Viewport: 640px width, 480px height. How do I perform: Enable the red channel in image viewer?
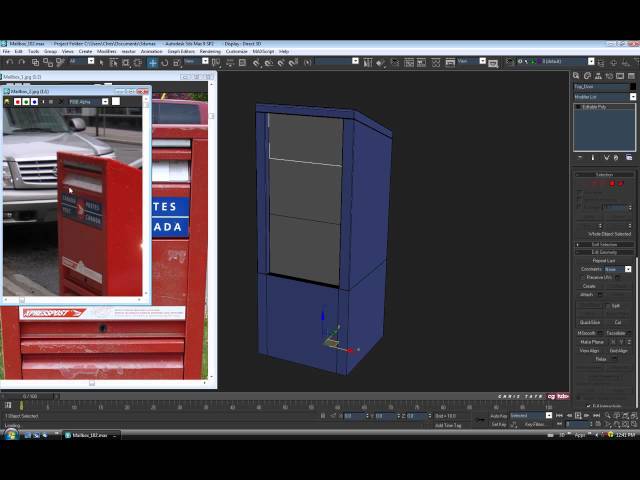click(17, 101)
